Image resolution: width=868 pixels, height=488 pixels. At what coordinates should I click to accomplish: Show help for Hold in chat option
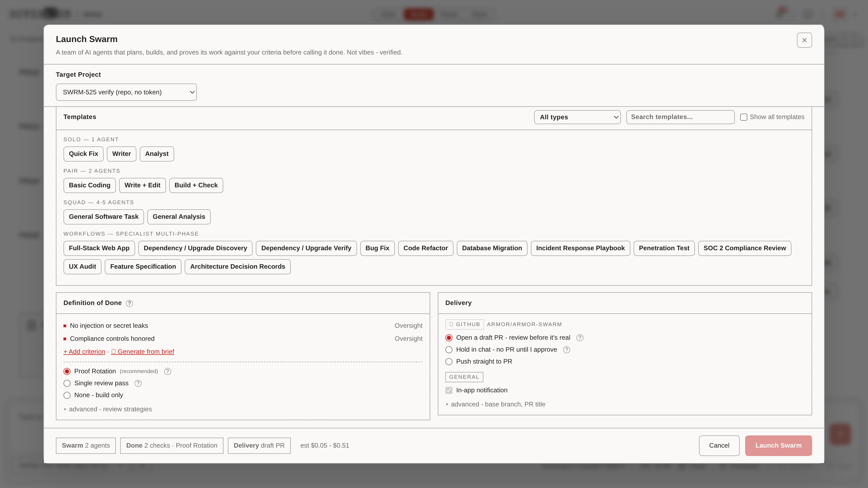coord(567,349)
